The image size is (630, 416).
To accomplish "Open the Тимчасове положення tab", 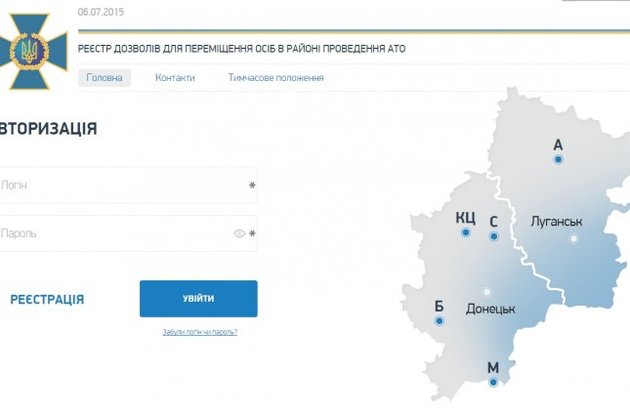I will tap(276, 78).
